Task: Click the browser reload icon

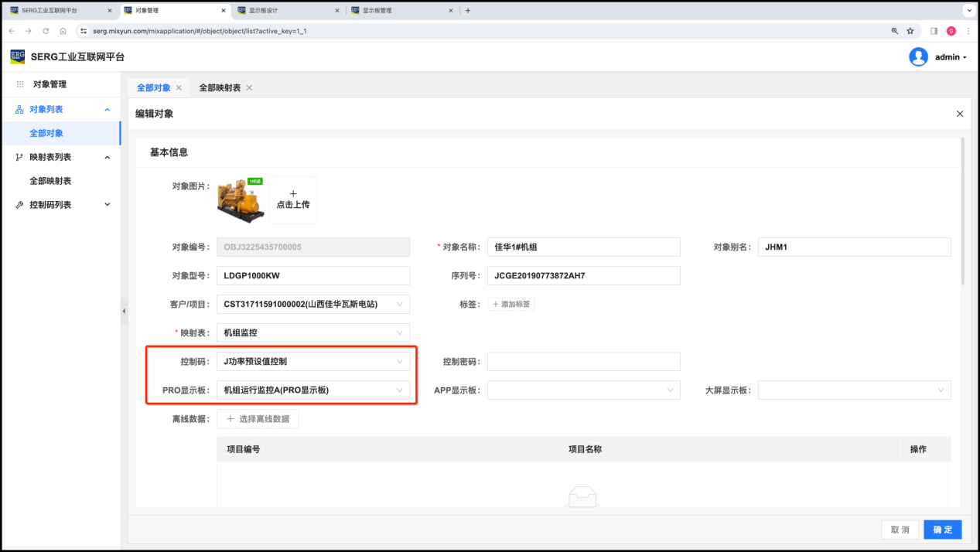Action: 46,31
